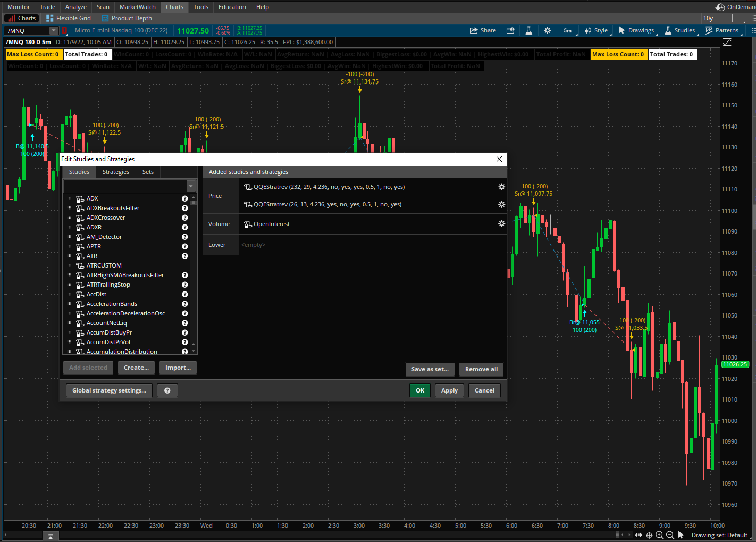Open the MarketWatch main tab
The width and height of the screenshot is (756, 542).
click(x=138, y=7)
